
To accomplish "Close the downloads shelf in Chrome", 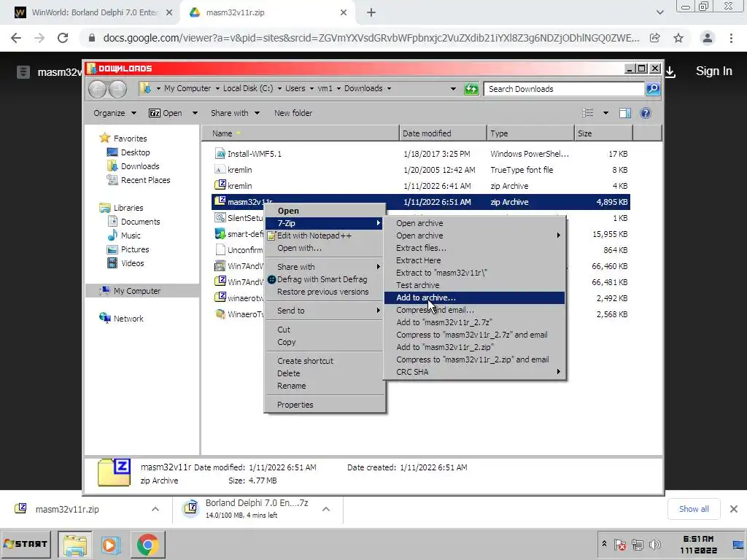I will pos(734,509).
